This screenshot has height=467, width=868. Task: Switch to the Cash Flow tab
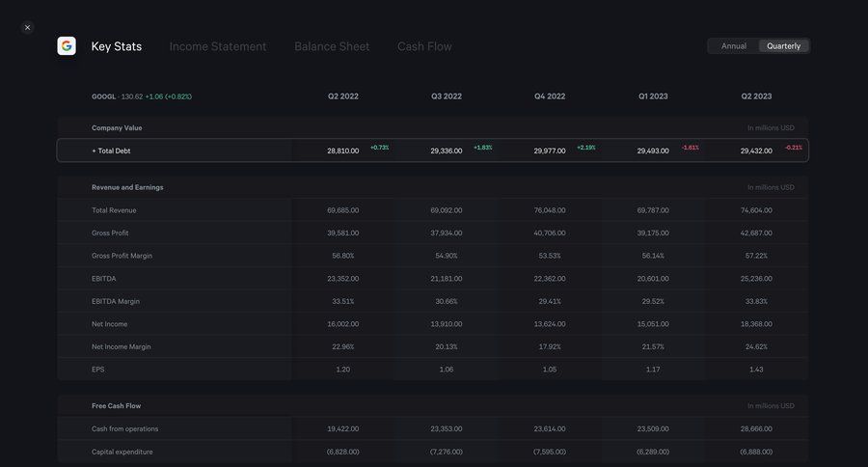click(x=424, y=46)
